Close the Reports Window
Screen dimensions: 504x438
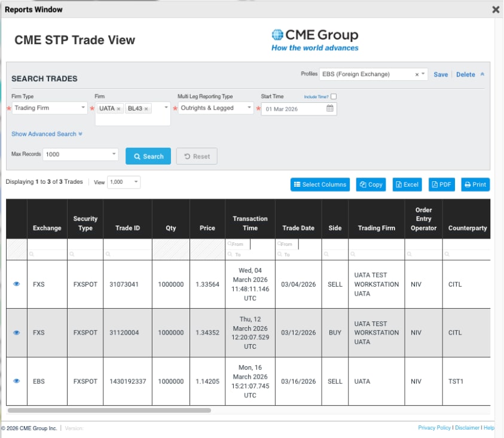[496, 10]
